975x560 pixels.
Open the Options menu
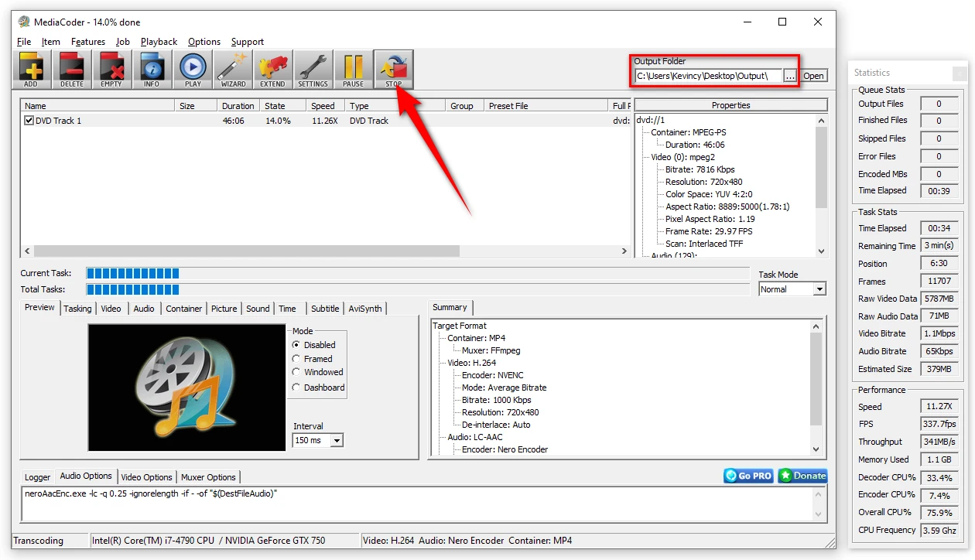click(x=204, y=42)
